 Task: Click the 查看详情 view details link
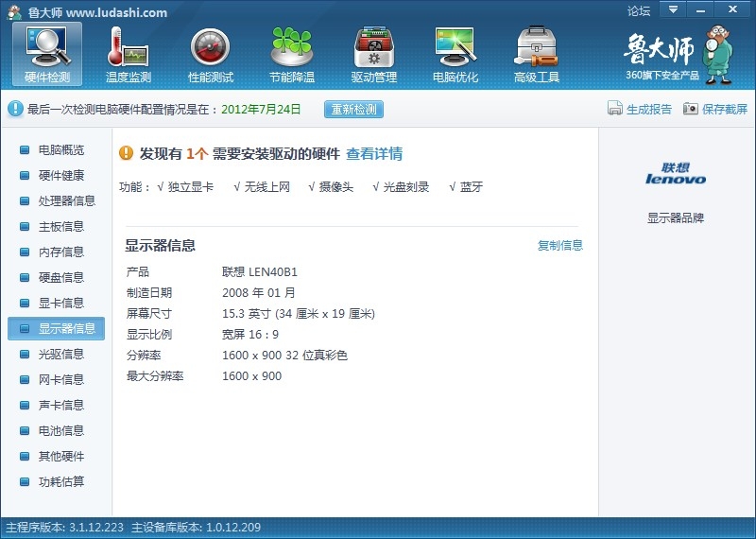[x=374, y=154]
